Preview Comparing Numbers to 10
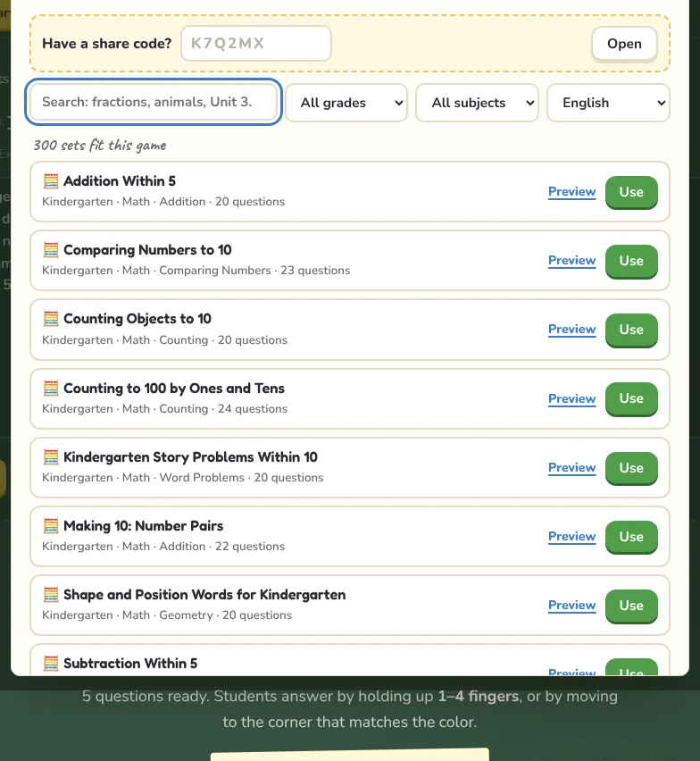The width and height of the screenshot is (700, 761). click(572, 261)
